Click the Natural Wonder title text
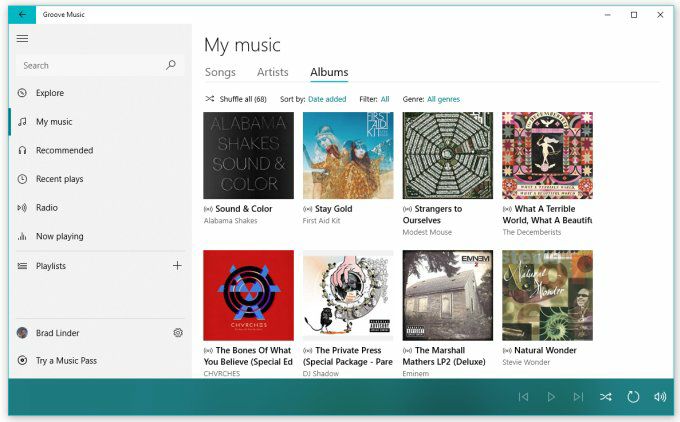The width and height of the screenshot is (680, 422). [545, 350]
